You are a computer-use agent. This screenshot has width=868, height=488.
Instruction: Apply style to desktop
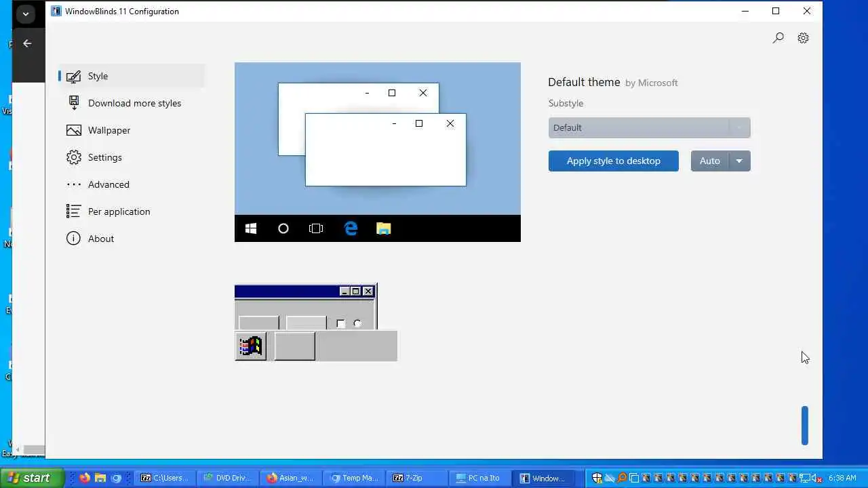tap(614, 161)
